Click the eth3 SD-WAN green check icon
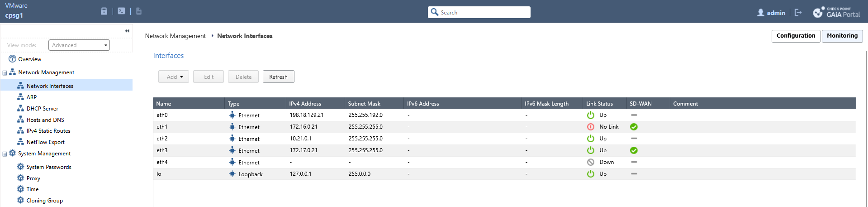The height and width of the screenshot is (207, 868). coord(634,150)
